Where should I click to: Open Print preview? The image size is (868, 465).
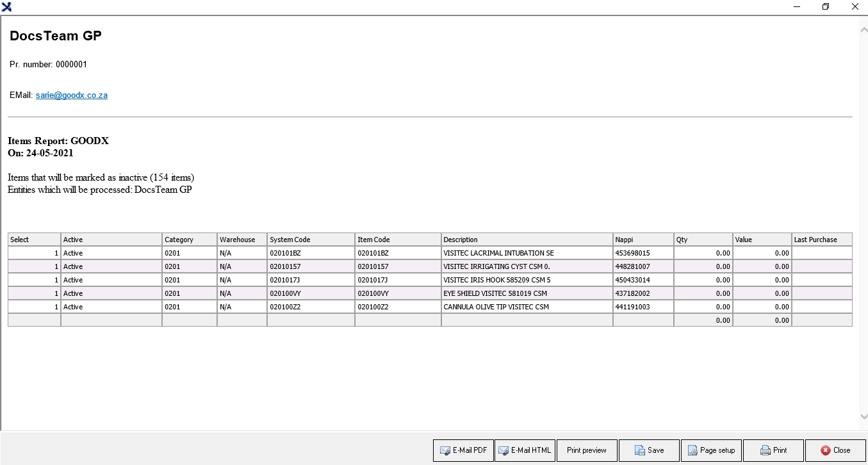pos(586,450)
